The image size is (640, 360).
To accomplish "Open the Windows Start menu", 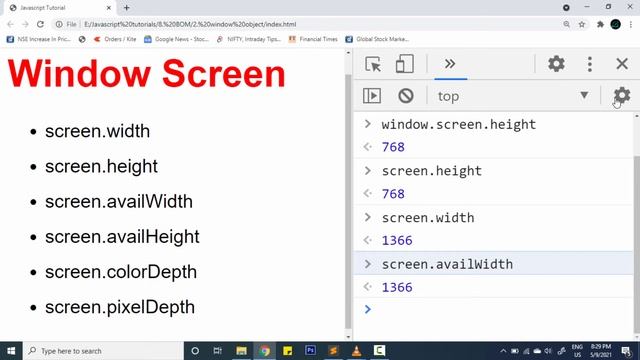I will [11, 351].
